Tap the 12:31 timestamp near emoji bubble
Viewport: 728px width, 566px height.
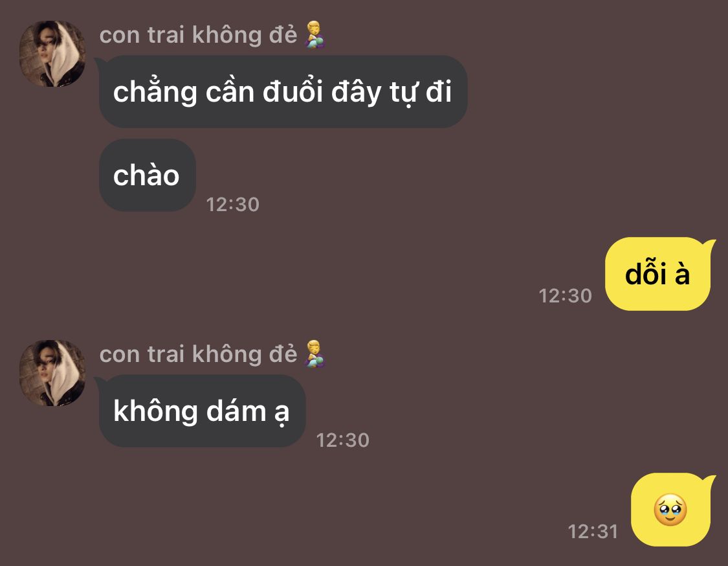[x=593, y=532]
